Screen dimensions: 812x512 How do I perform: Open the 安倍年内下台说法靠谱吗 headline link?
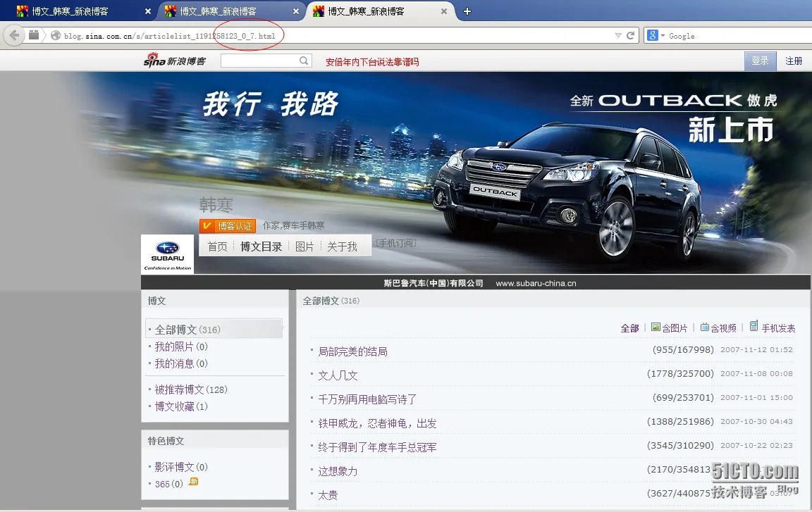pyautogui.click(x=372, y=62)
